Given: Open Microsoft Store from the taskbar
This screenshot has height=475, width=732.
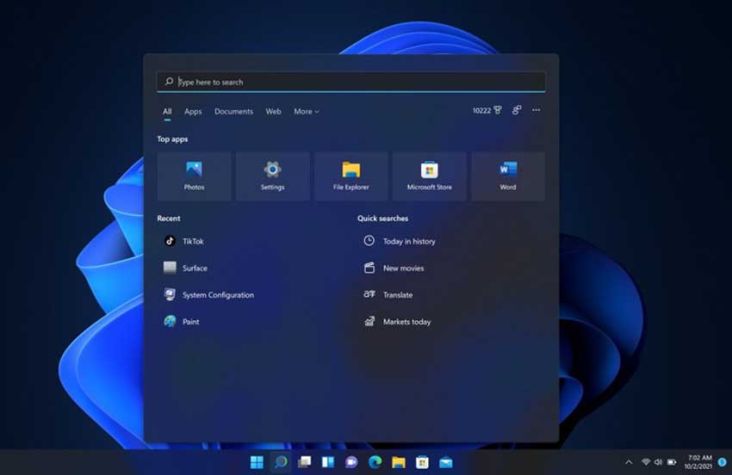Looking at the screenshot, I should [422, 462].
